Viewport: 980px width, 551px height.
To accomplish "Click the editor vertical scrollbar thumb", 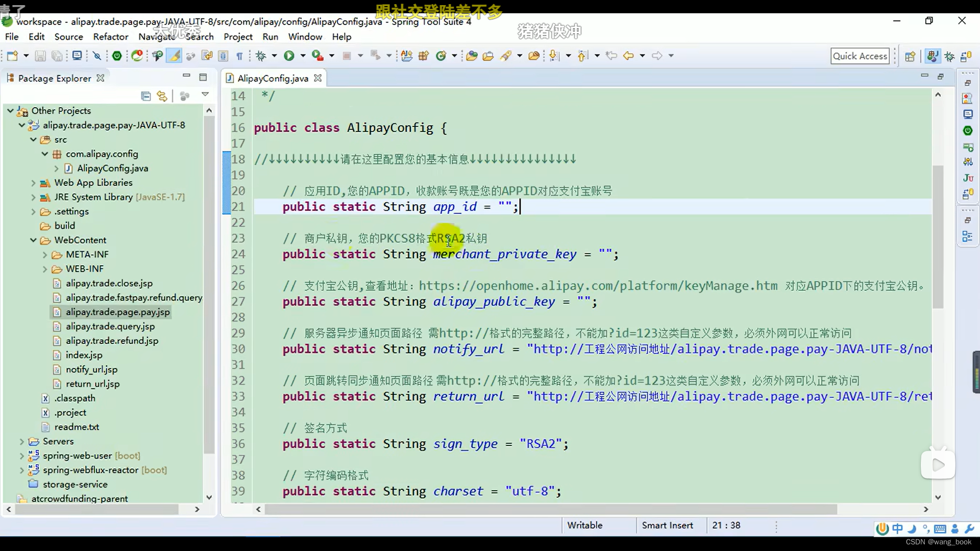I will [x=938, y=236].
